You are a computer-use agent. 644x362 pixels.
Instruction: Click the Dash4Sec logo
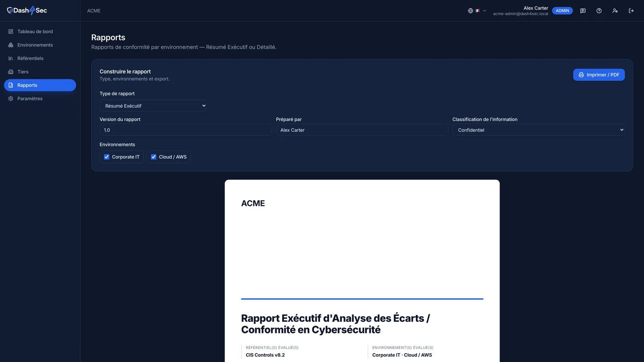pos(27,10)
